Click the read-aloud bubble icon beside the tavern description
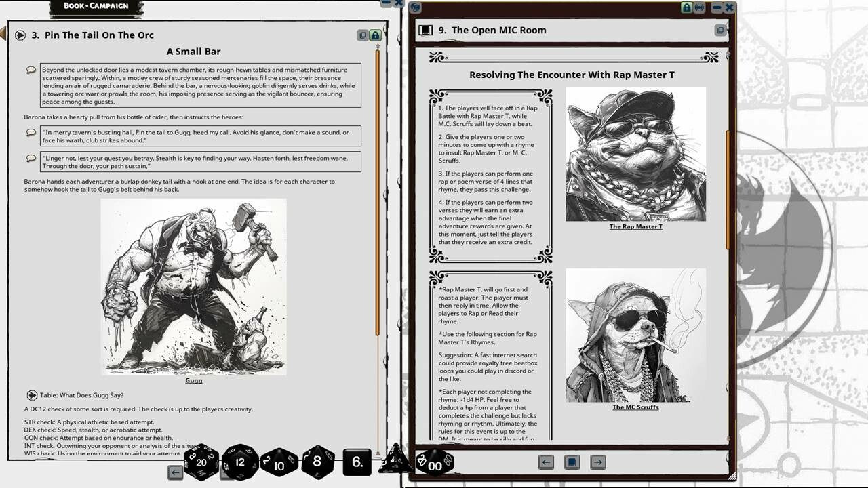This screenshot has width=868, height=488. click(x=28, y=70)
